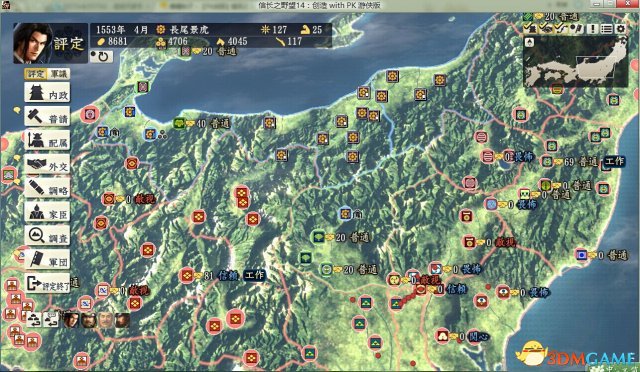Toggle the road display checkbox above minimap
640x372 pixels.
click(x=561, y=28)
